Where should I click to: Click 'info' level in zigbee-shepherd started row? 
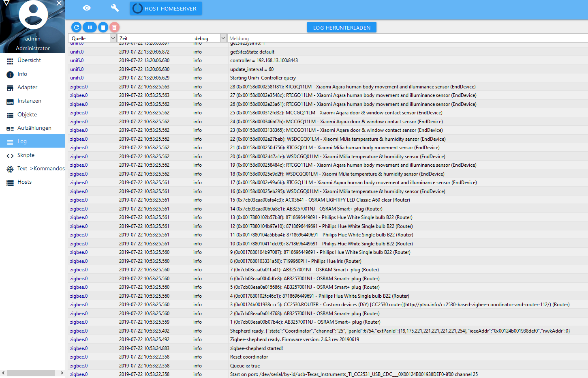(197, 348)
